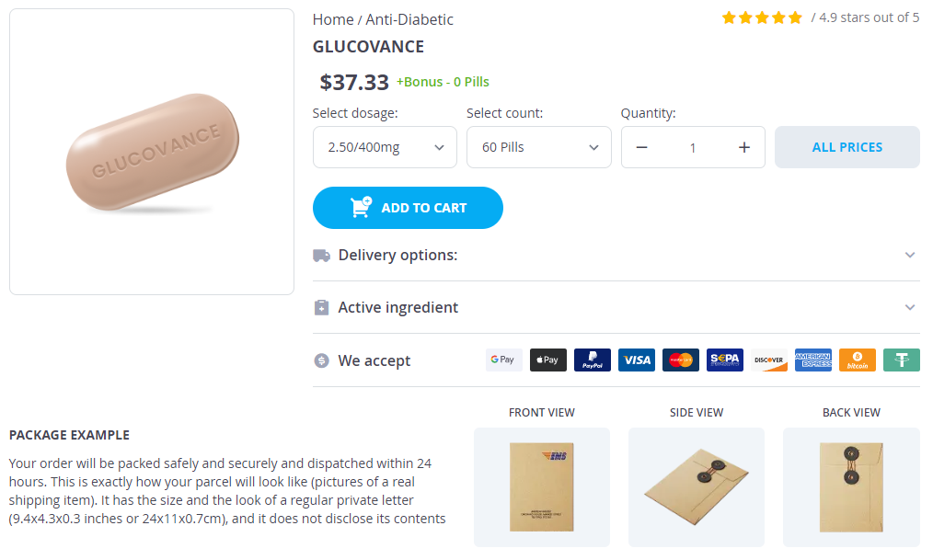933x560 pixels.
Task: Open the Anti-Diabetic category breadcrumb
Action: click(x=409, y=19)
